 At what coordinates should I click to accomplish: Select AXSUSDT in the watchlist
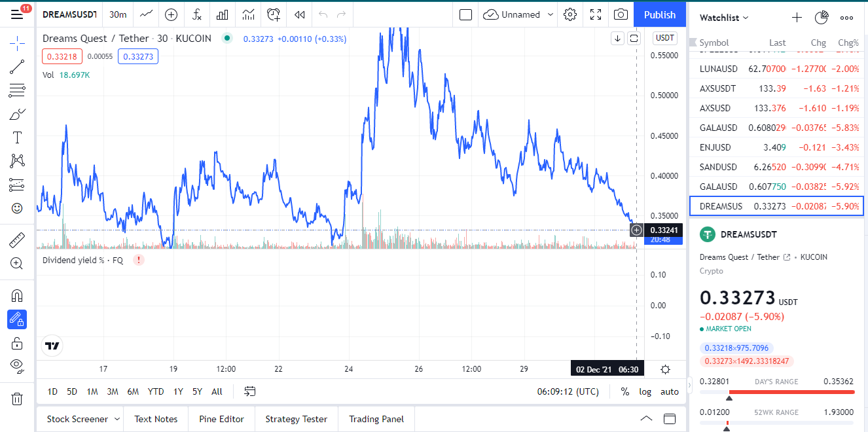(777, 88)
